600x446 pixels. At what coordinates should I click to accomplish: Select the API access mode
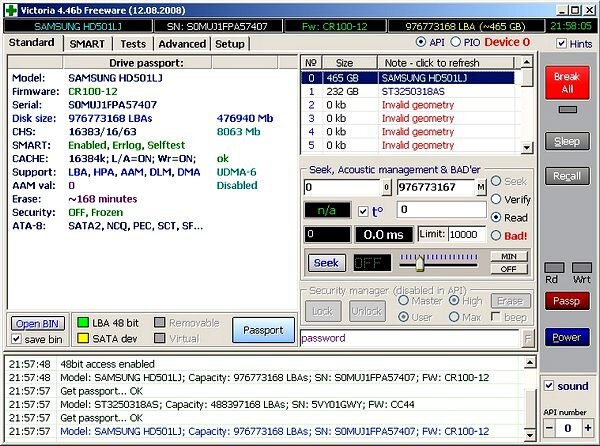pyautogui.click(x=421, y=42)
